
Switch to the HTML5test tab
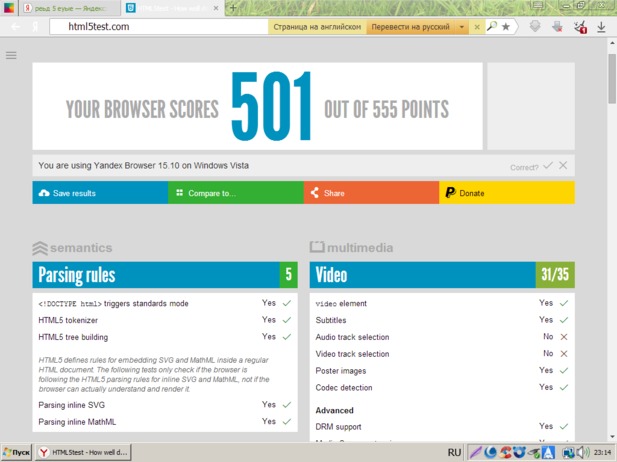(173, 8)
